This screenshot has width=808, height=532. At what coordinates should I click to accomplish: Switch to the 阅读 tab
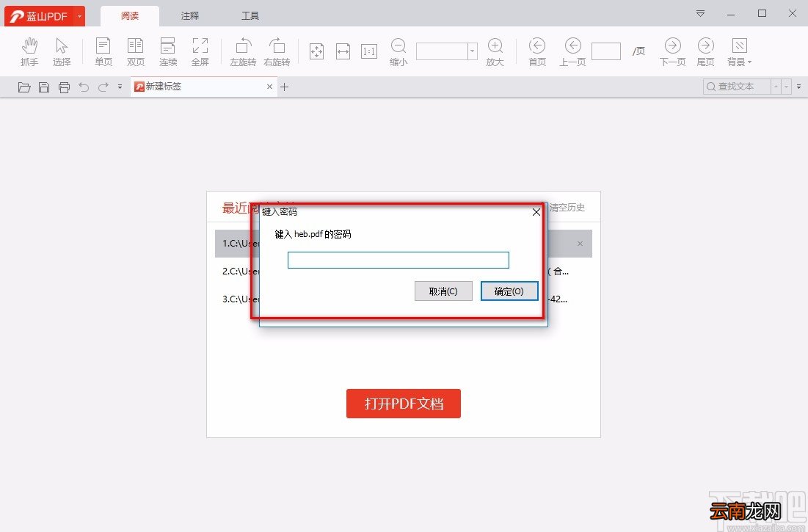coord(130,16)
